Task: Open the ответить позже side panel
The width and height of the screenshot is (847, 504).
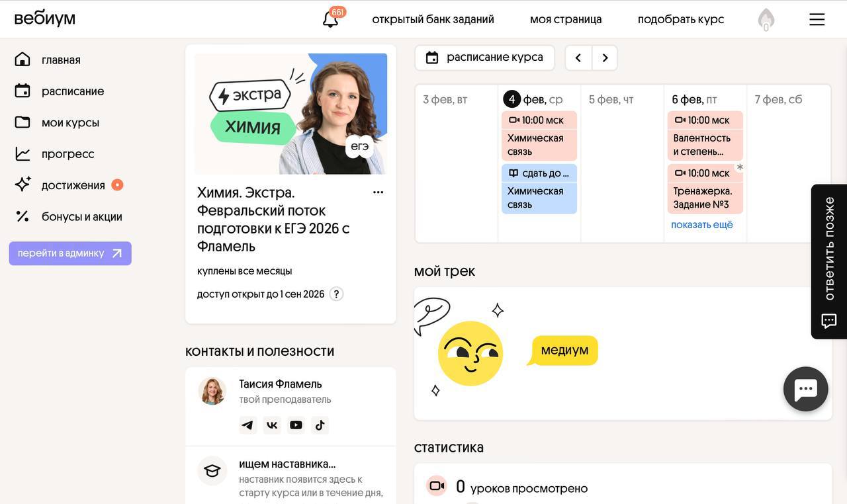Action: click(829, 261)
